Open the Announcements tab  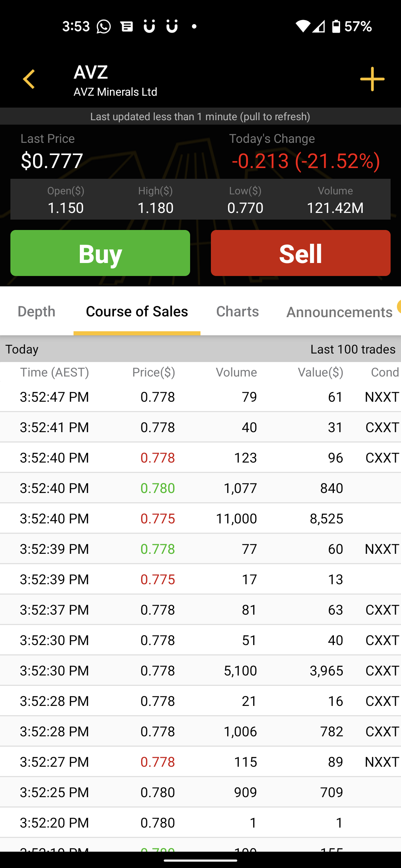pos(340,312)
